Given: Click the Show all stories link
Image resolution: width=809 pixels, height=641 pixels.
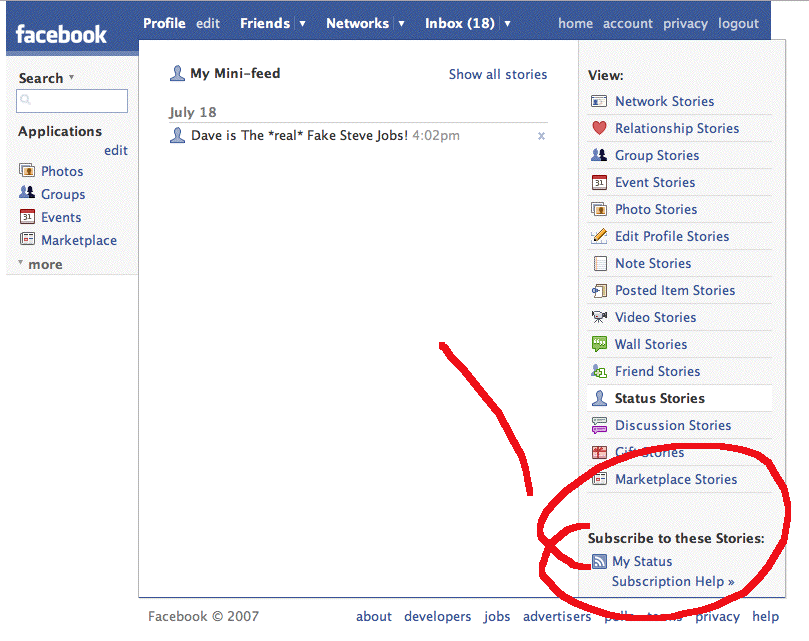Looking at the screenshot, I should pos(497,74).
